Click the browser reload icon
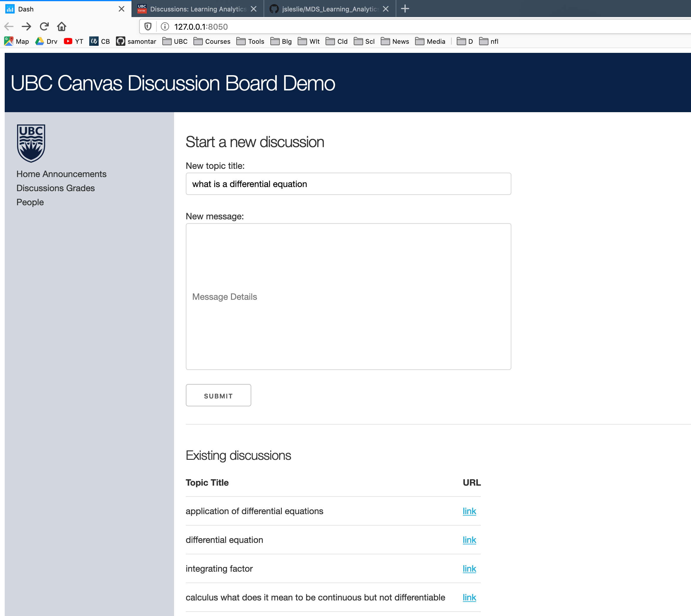 pyautogui.click(x=44, y=26)
